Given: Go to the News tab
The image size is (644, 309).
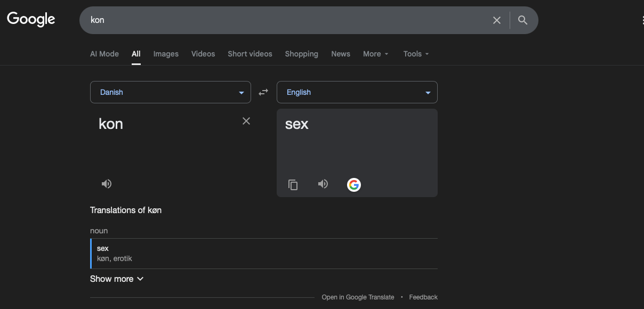Looking at the screenshot, I should coord(341,54).
